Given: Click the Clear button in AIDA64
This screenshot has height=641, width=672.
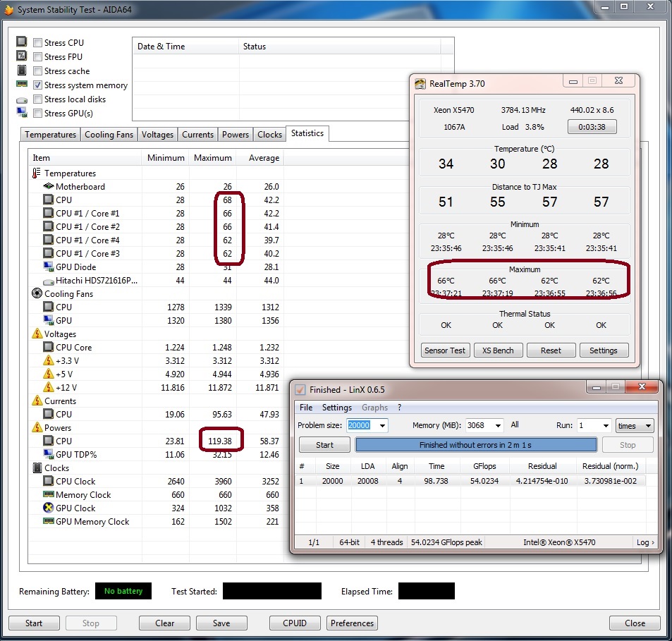Looking at the screenshot, I should [x=164, y=623].
